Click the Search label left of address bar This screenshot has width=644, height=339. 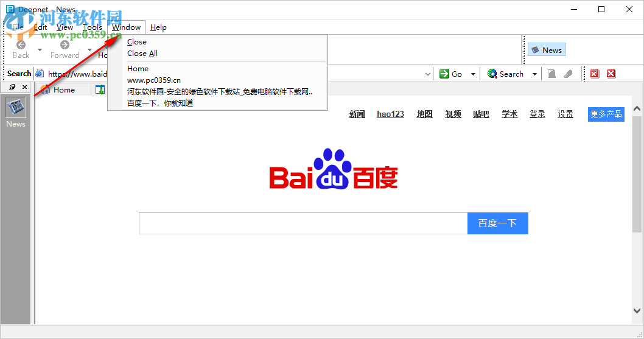pyautogui.click(x=19, y=74)
